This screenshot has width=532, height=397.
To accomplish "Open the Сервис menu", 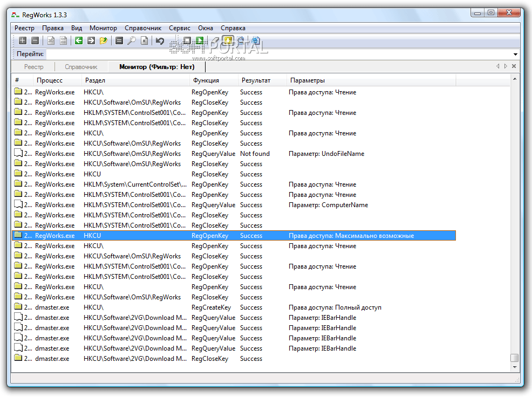I will pyautogui.click(x=180, y=28).
